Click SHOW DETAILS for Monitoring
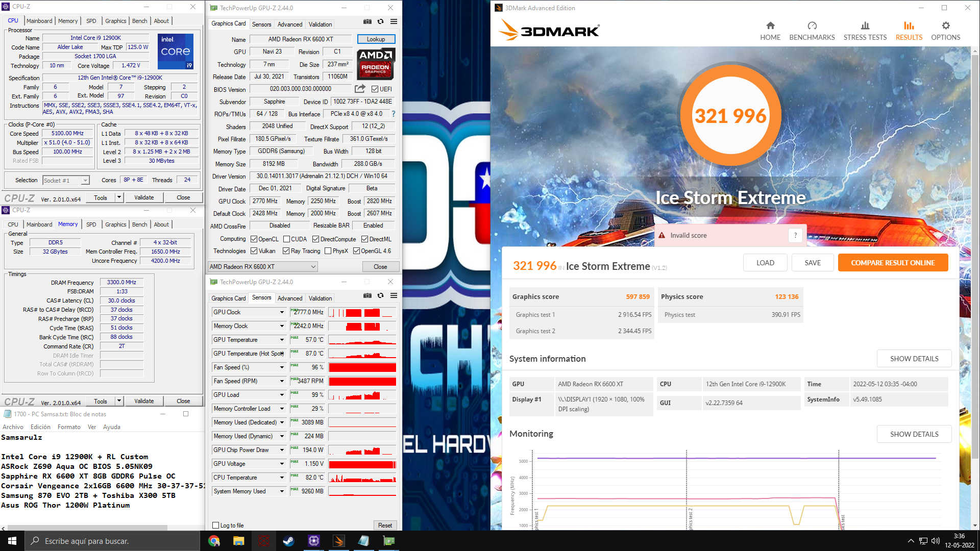 click(914, 434)
